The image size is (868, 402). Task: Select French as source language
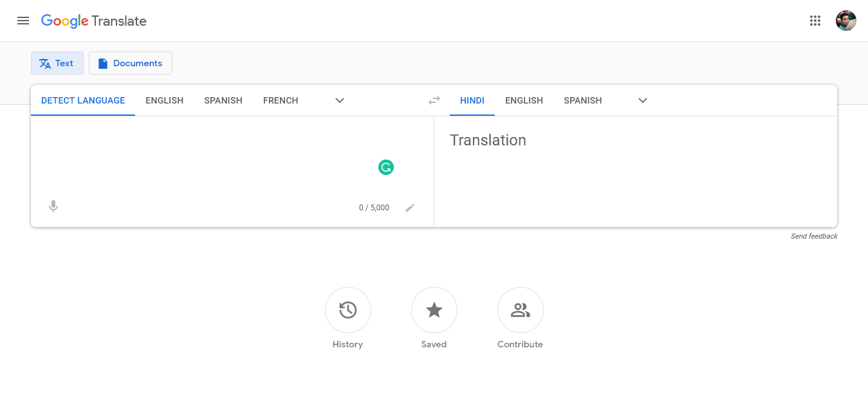click(281, 100)
